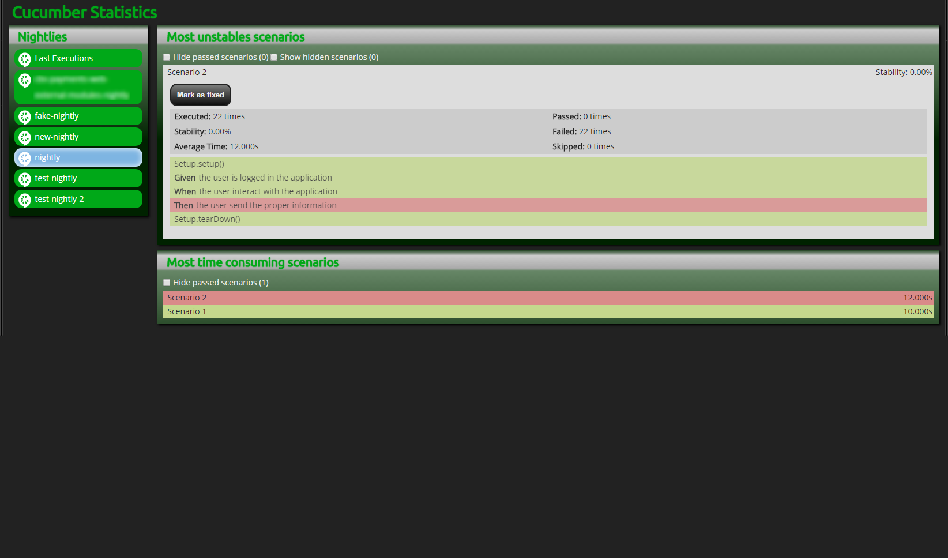Image resolution: width=948 pixels, height=560 pixels.
Task: Open the Cucumber Statistics title link
Action: coord(84,12)
